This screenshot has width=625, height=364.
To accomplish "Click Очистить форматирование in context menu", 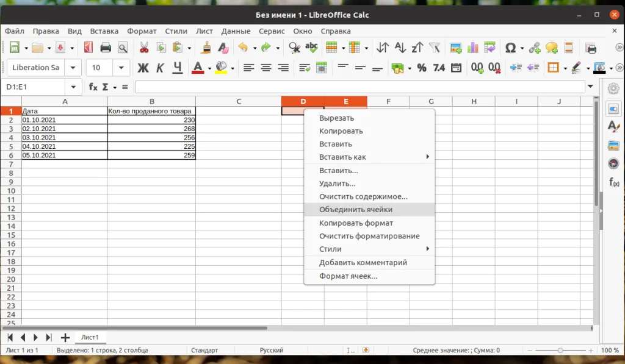I will [x=369, y=235].
